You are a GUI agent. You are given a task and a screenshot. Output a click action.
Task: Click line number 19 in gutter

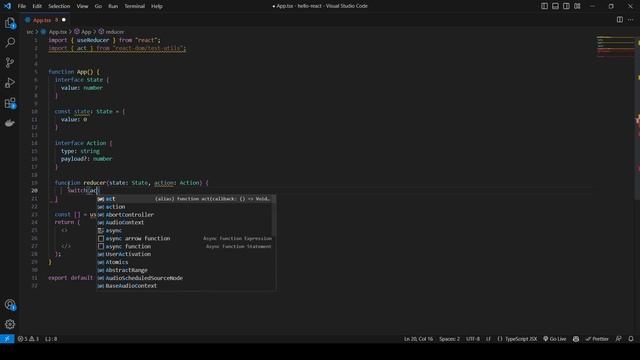(x=35, y=183)
